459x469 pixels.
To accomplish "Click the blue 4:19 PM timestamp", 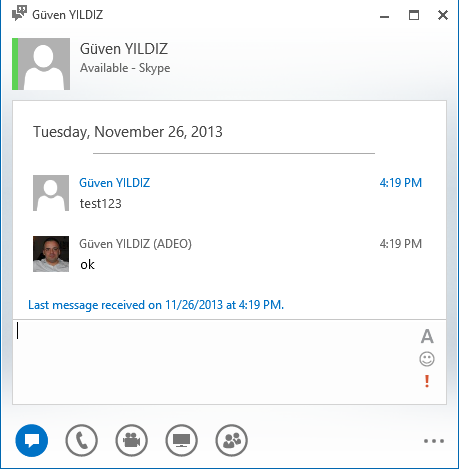I will tap(401, 183).
